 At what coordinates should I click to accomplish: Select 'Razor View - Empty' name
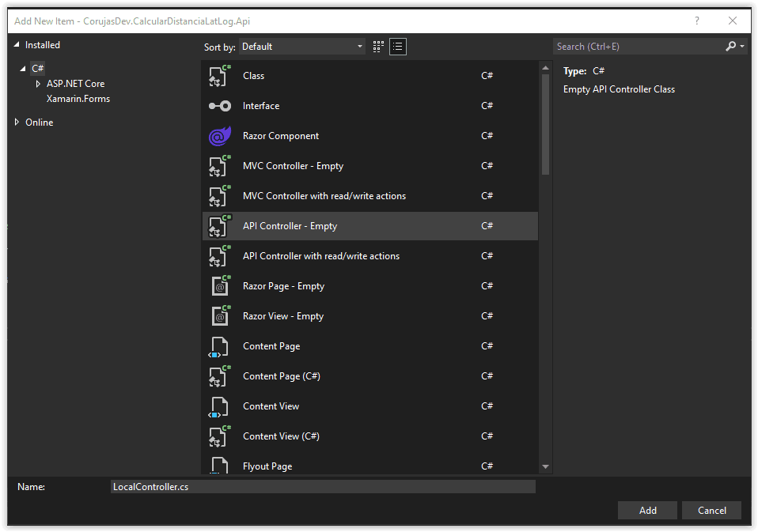point(283,316)
